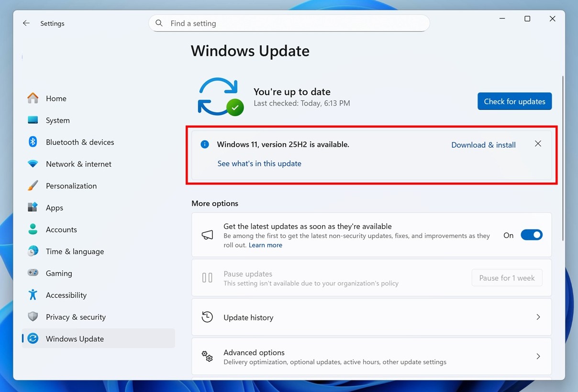Dismiss the 25H2 update notification banner
Image resolution: width=578 pixels, height=392 pixels.
tap(538, 143)
